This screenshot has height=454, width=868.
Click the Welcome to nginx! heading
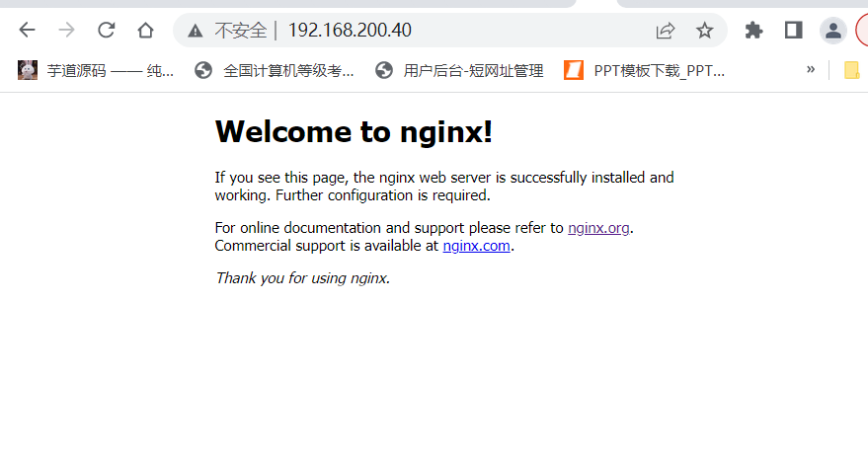coord(354,132)
